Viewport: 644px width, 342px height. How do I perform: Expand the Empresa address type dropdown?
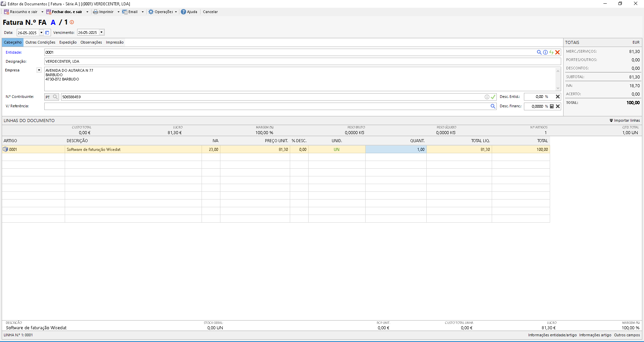pos(39,70)
